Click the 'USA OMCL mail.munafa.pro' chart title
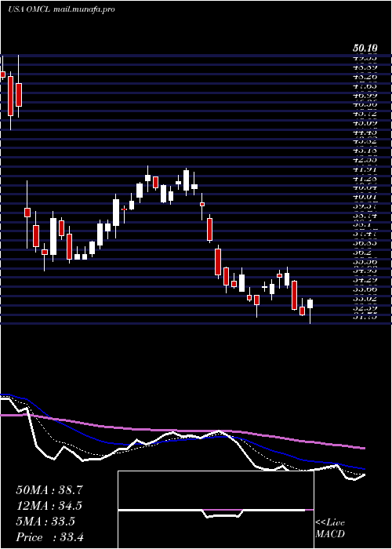Image resolution: width=392 pixels, height=549 pixels. [62, 9]
